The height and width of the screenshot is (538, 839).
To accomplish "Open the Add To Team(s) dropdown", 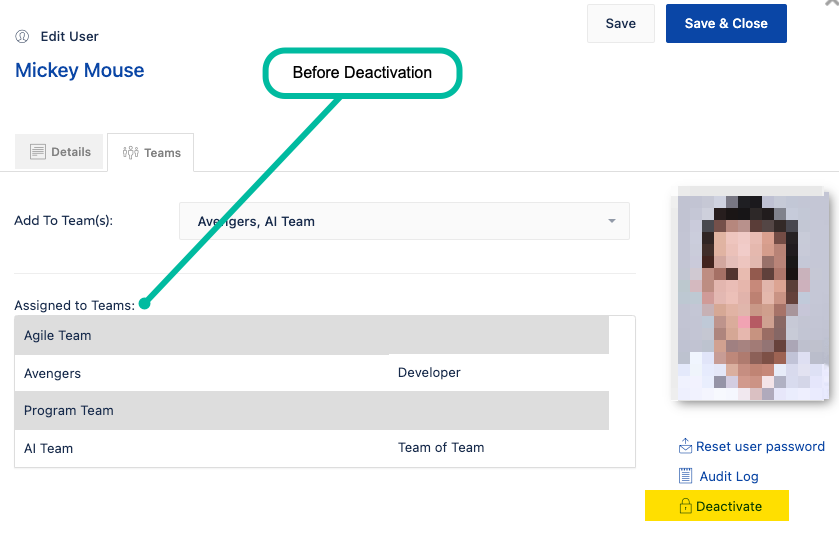I will click(x=404, y=221).
